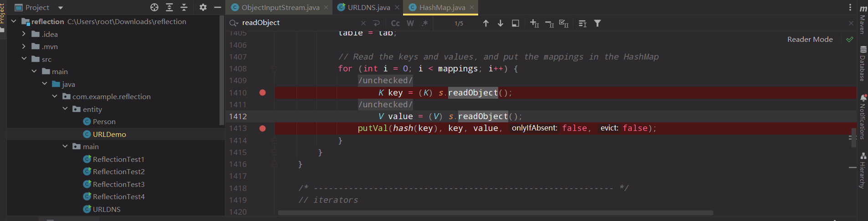The height and width of the screenshot is (221, 868).
Task: Open Database tool window
Action: pyautogui.click(x=863, y=63)
